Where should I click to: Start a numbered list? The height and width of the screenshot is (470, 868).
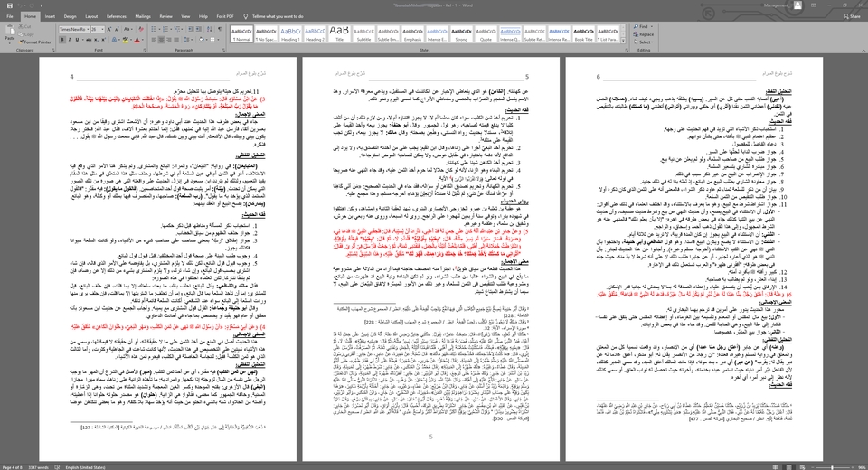click(x=165, y=29)
